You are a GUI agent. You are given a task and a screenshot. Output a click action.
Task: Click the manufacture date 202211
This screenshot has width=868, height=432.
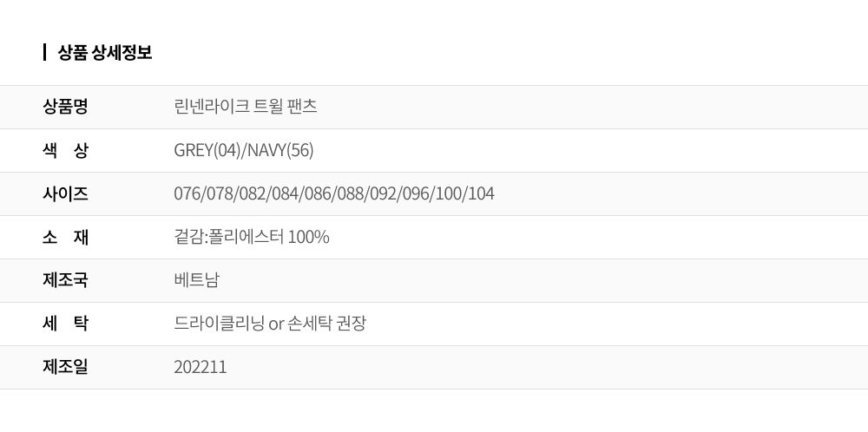(x=201, y=367)
